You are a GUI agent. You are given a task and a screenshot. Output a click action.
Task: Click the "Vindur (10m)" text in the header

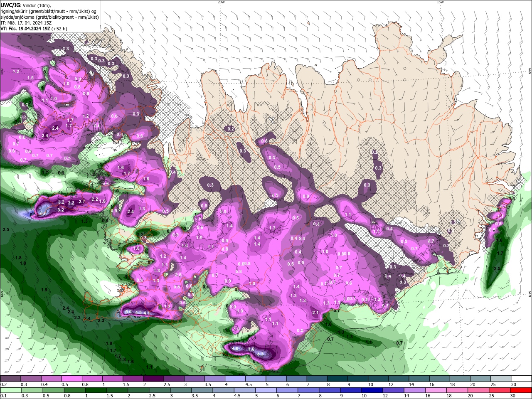pos(36,5)
